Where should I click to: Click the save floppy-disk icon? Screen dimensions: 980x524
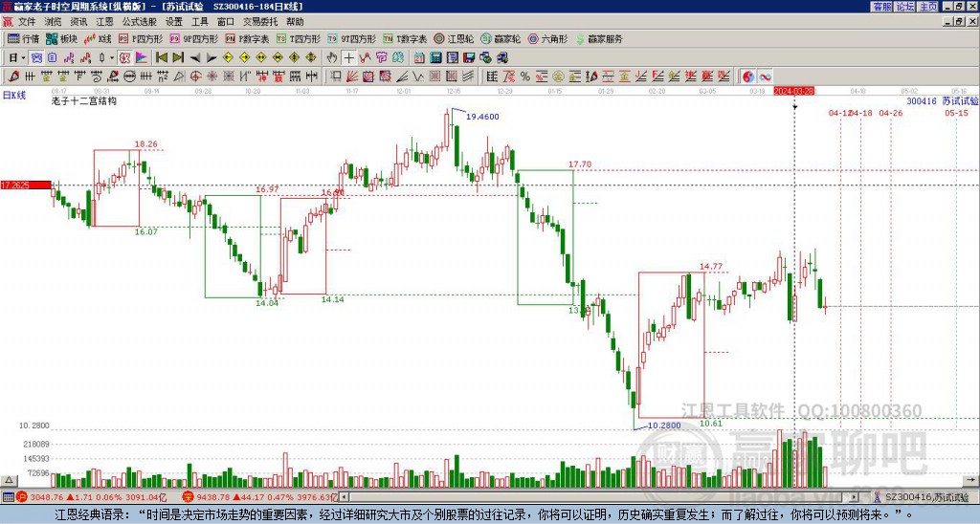click(469, 58)
